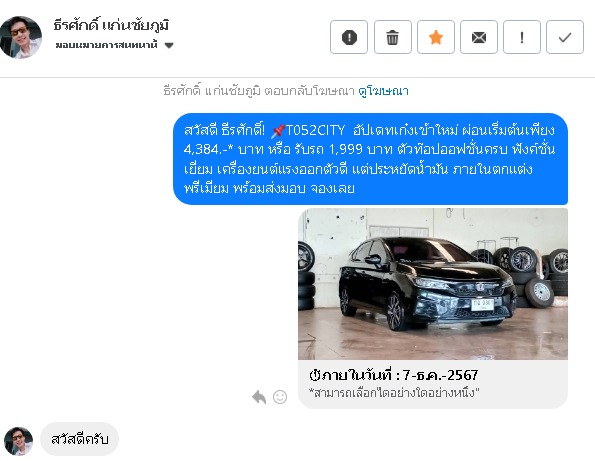The height and width of the screenshot is (461, 595).
Task: Flag as priority with exclamation icon
Action: pos(522,37)
